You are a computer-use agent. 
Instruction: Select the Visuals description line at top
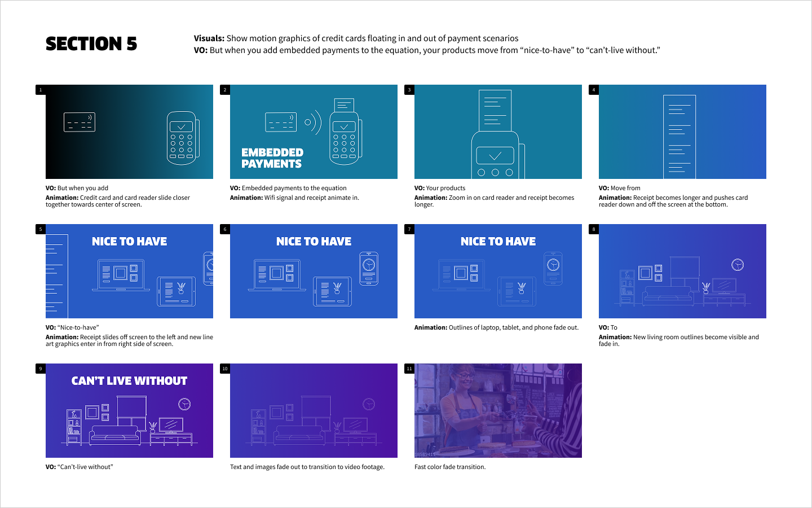point(356,38)
